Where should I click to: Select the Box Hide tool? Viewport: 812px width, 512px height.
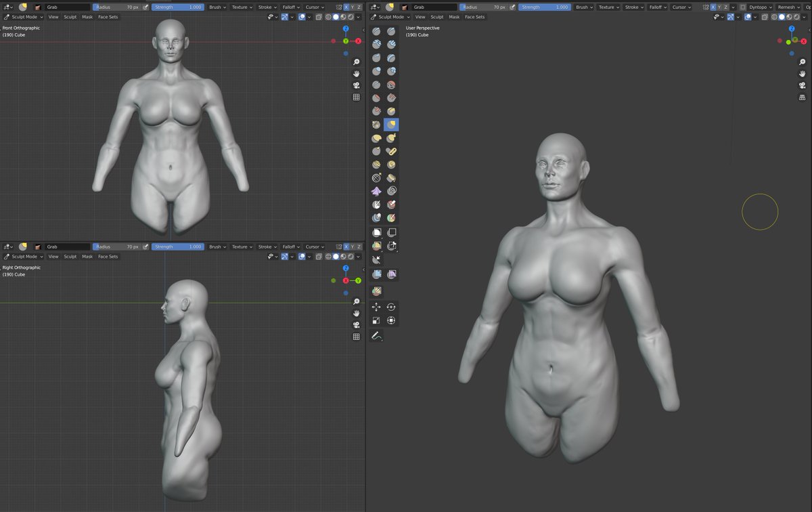click(391, 232)
